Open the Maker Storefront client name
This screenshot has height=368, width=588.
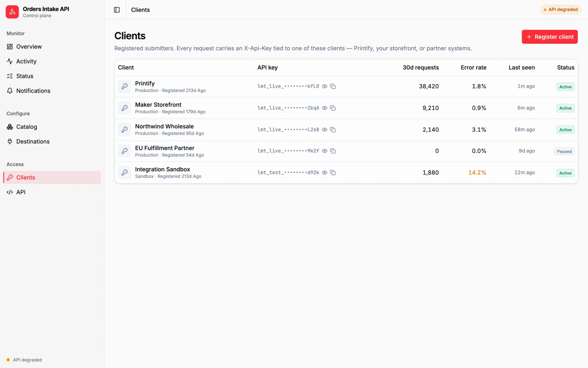[x=158, y=105]
